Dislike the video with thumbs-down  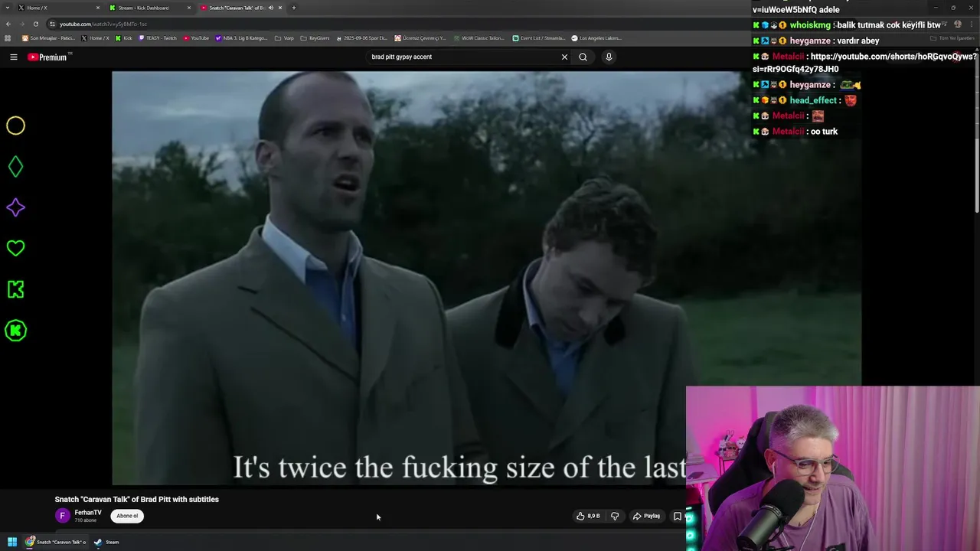coord(614,516)
